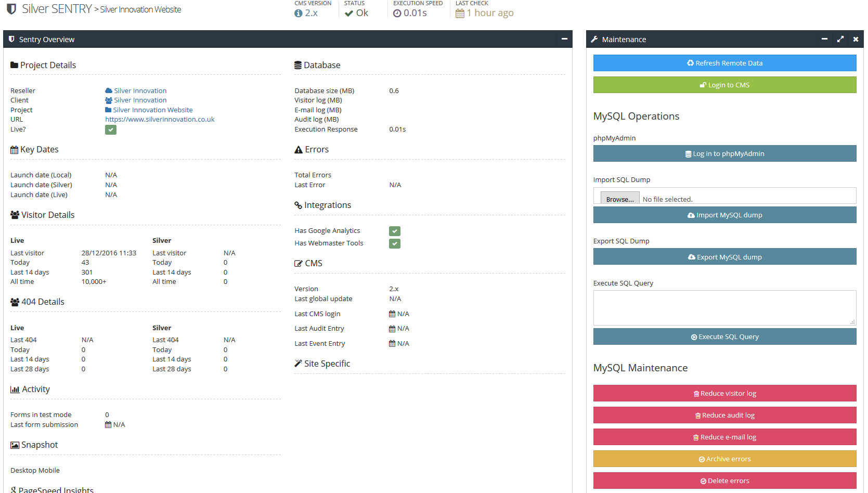This screenshot has width=868, height=493.
Task: Click the Login to CMS button
Action: 724,85
